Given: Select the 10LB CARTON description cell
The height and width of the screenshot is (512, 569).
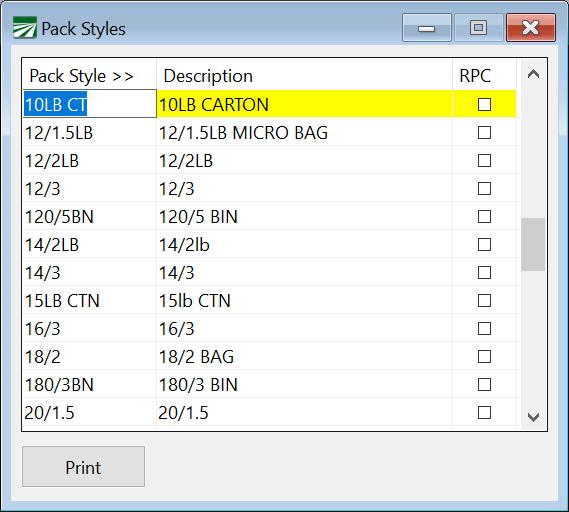Looking at the screenshot, I should pos(304,104).
